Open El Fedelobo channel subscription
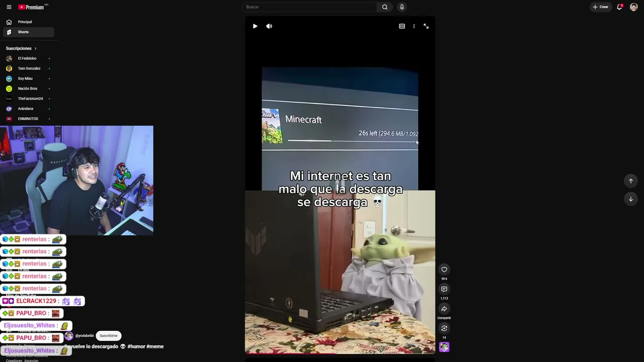Screen dimensions: 644x362 pyautogui.click(x=28, y=58)
